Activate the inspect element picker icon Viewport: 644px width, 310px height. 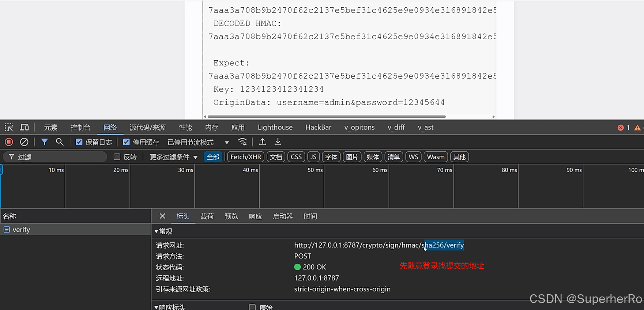point(9,127)
